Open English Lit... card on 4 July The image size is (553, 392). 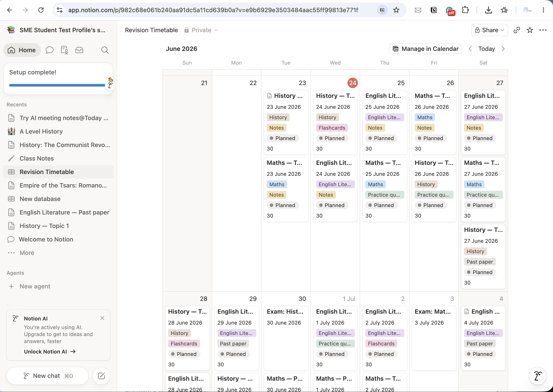(483, 338)
